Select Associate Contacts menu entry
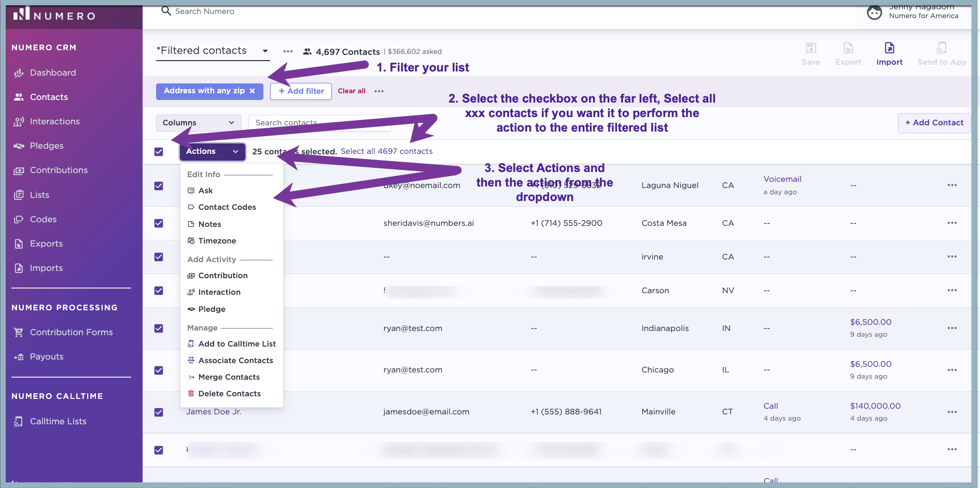Image resolution: width=980 pixels, height=488 pixels. pyautogui.click(x=235, y=361)
